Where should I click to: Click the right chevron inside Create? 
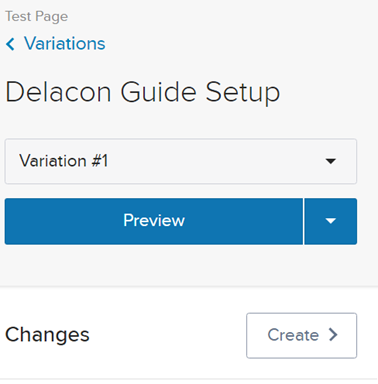[x=333, y=334]
